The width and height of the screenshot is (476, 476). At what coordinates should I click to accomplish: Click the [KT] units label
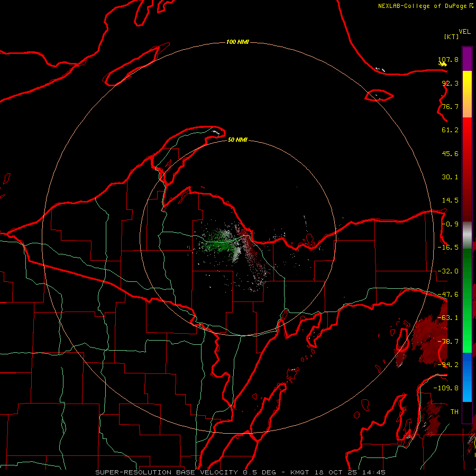452,36
